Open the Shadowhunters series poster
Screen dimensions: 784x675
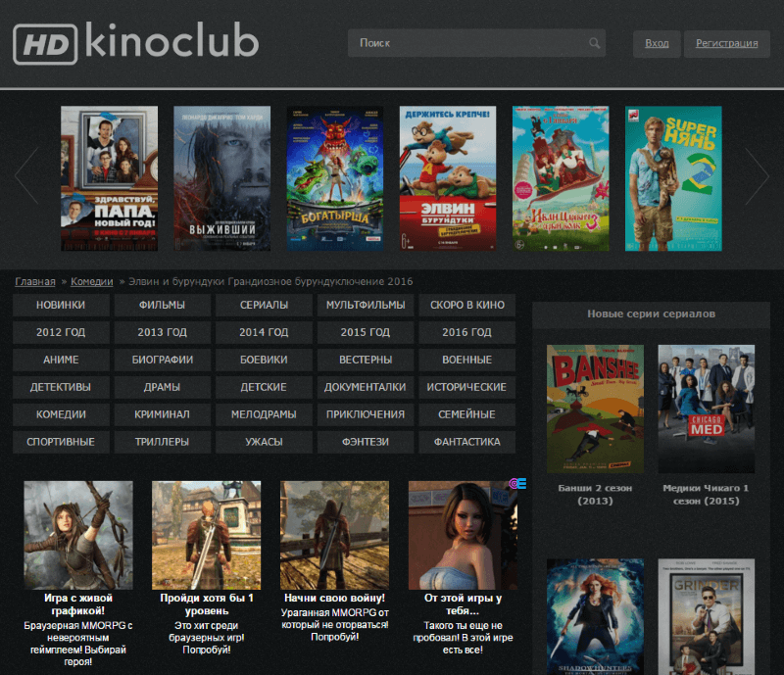(x=595, y=617)
